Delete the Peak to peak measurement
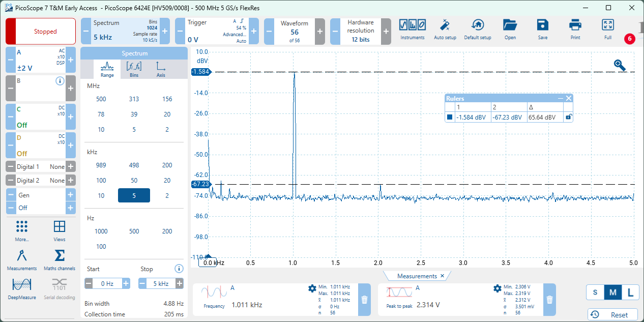Viewport: 644px width, 322px height. (549, 300)
